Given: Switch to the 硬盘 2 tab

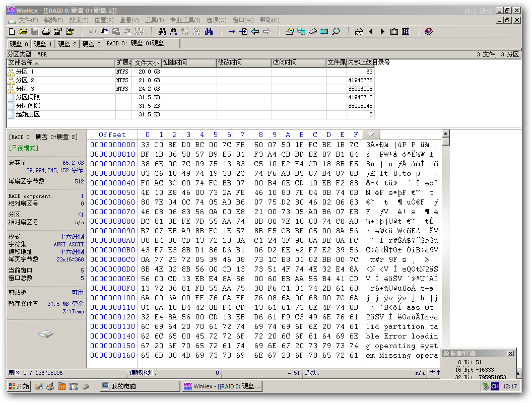Looking at the screenshot, I should (68, 44).
